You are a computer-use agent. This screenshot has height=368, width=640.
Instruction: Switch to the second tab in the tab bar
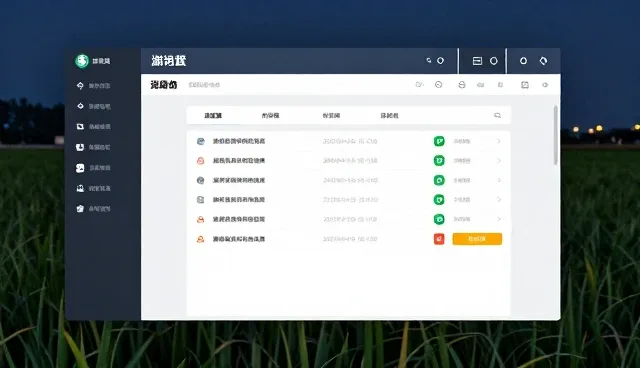(270, 115)
